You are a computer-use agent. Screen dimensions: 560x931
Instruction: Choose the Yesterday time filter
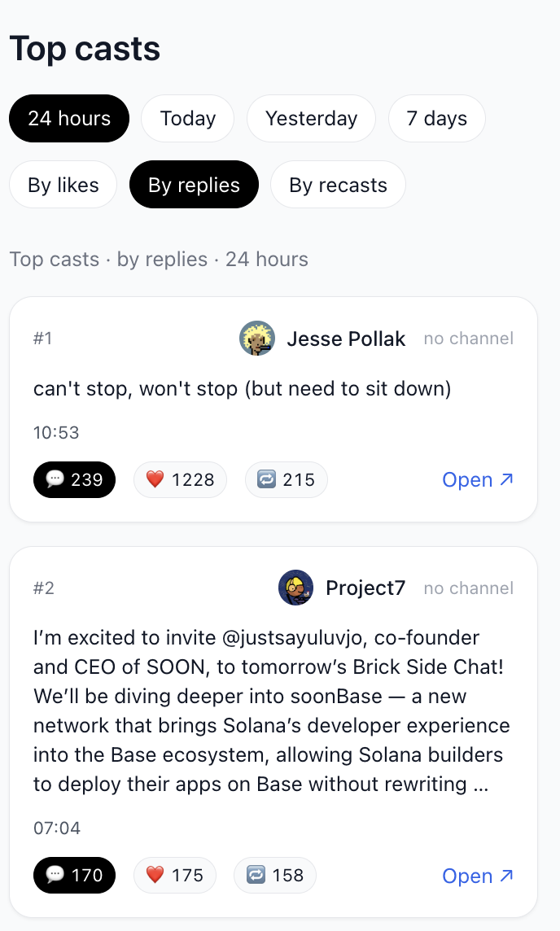(x=311, y=119)
